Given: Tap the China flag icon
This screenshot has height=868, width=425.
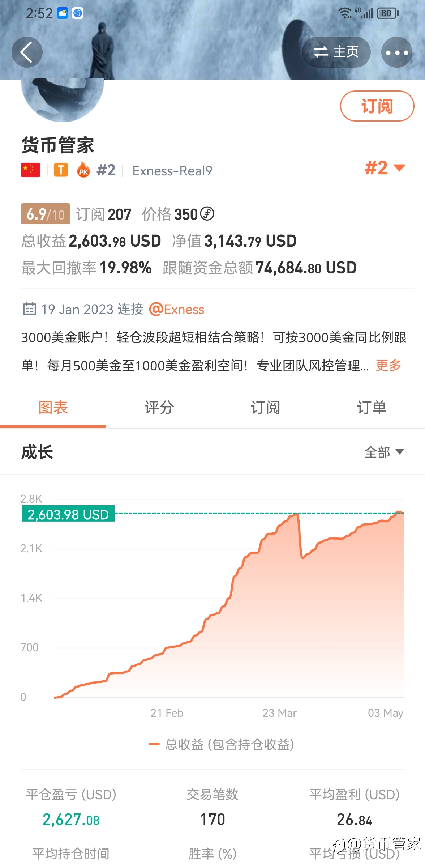Looking at the screenshot, I should click(30, 170).
